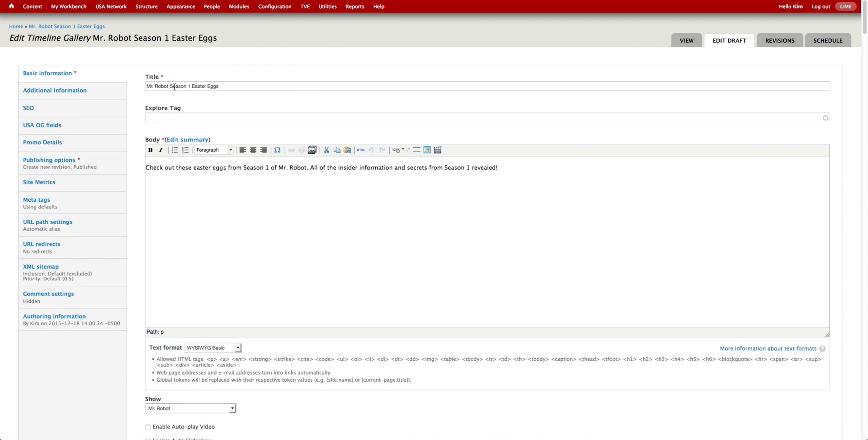Click the paste from Word icon

(x=347, y=150)
